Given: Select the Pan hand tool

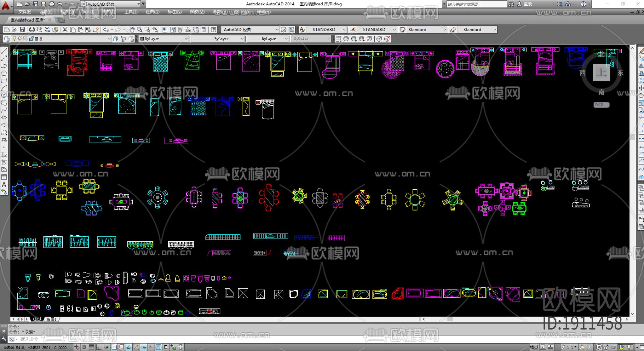Looking at the screenshot, I should tap(132, 30).
